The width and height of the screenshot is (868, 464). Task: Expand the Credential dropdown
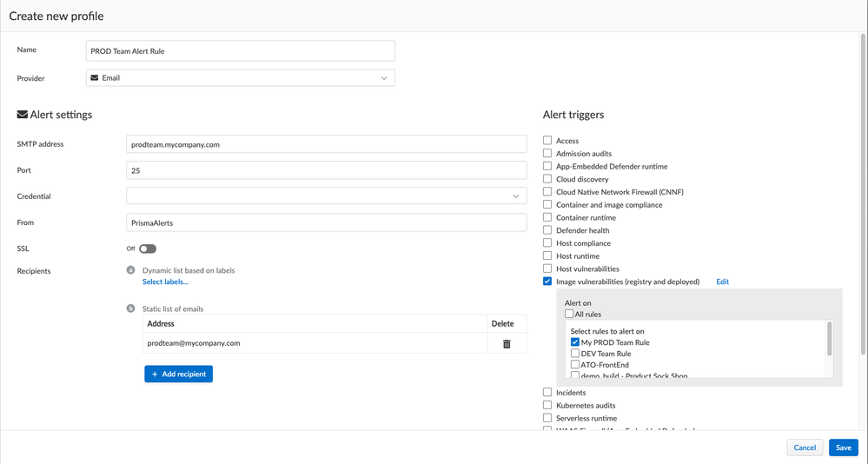pyautogui.click(x=515, y=196)
